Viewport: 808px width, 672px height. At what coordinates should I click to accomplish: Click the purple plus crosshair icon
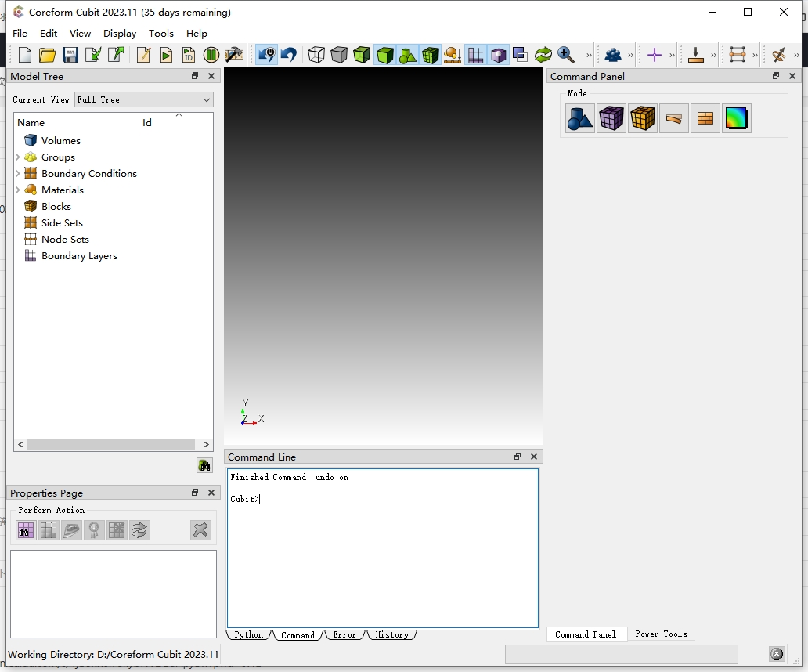(655, 55)
